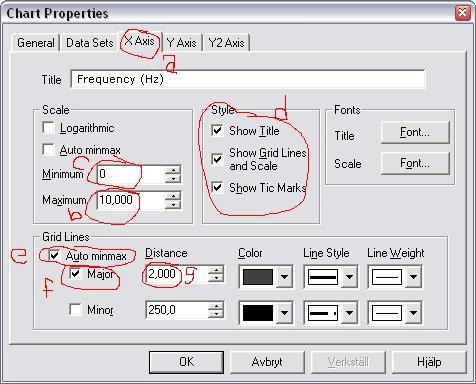Enable Minor grid lines checkbox
Screen dimensions: 476x384
coord(75,310)
